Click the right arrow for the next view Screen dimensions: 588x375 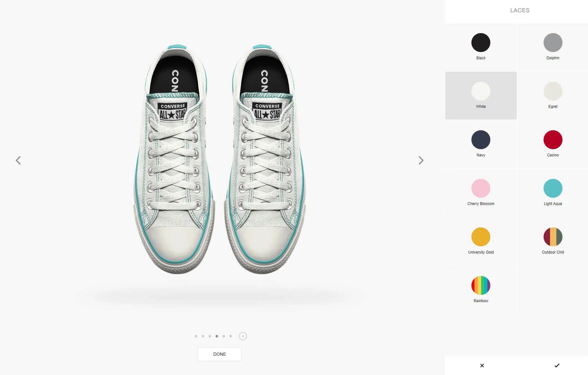(421, 161)
